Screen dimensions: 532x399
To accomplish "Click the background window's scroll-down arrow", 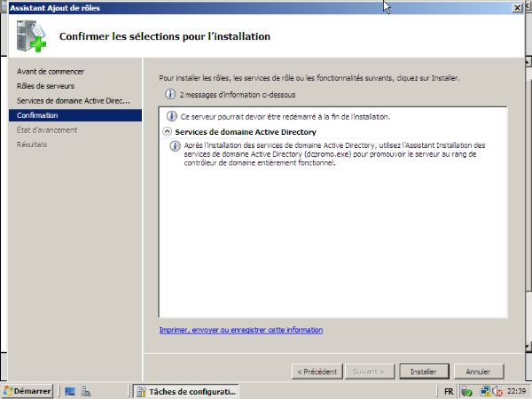I will click(x=528, y=347).
